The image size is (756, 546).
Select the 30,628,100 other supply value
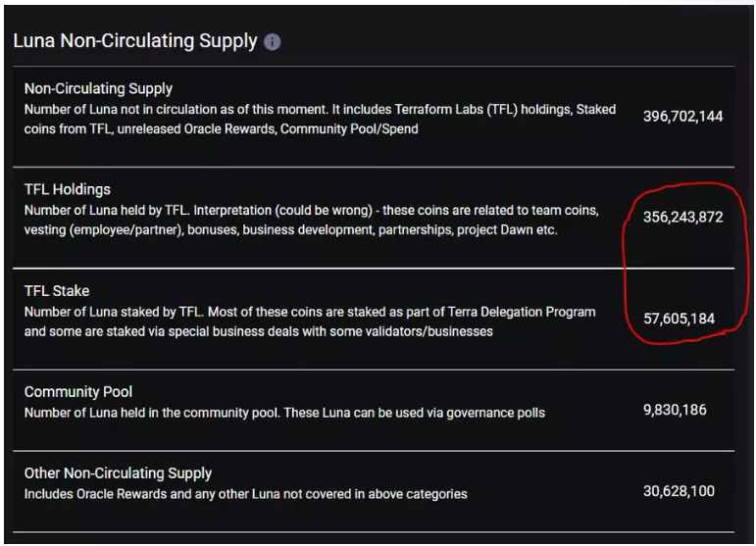coord(679,491)
